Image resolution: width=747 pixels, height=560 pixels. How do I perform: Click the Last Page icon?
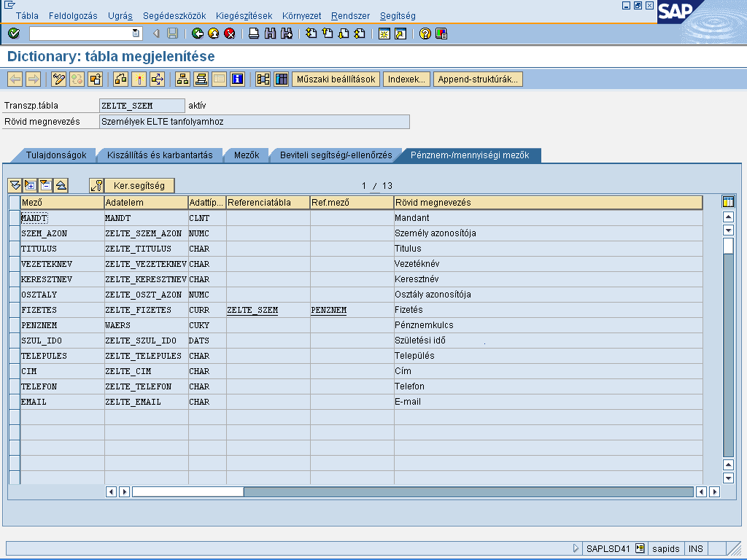click(360, 34)
